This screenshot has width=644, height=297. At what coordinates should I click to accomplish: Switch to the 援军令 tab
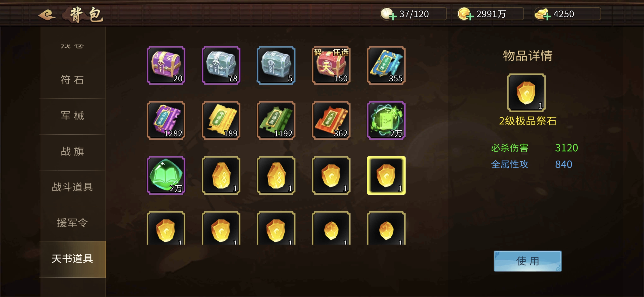tap(72, 223)
